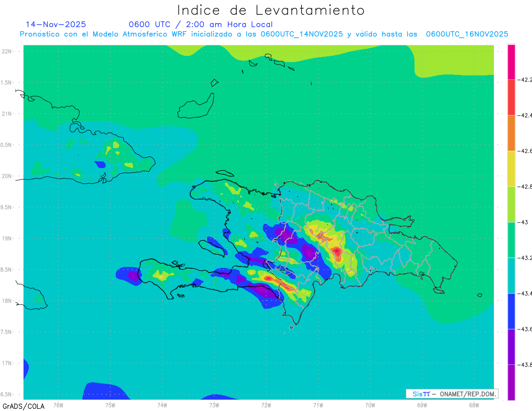The width and height of the screenshot is (532, 411).
Task: Pick the green swatch below -43
Action: click(511, 240)
